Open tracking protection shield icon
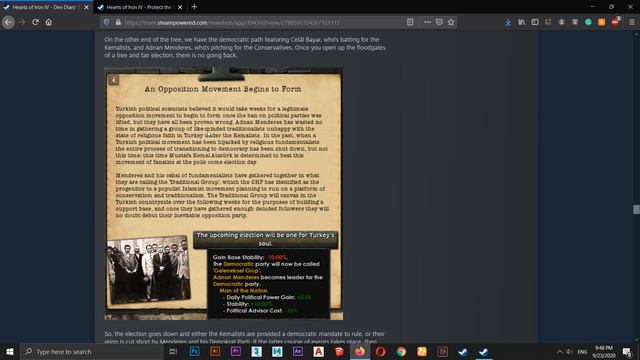This screenshot has width=640, height=360. (x=107, y=22)
